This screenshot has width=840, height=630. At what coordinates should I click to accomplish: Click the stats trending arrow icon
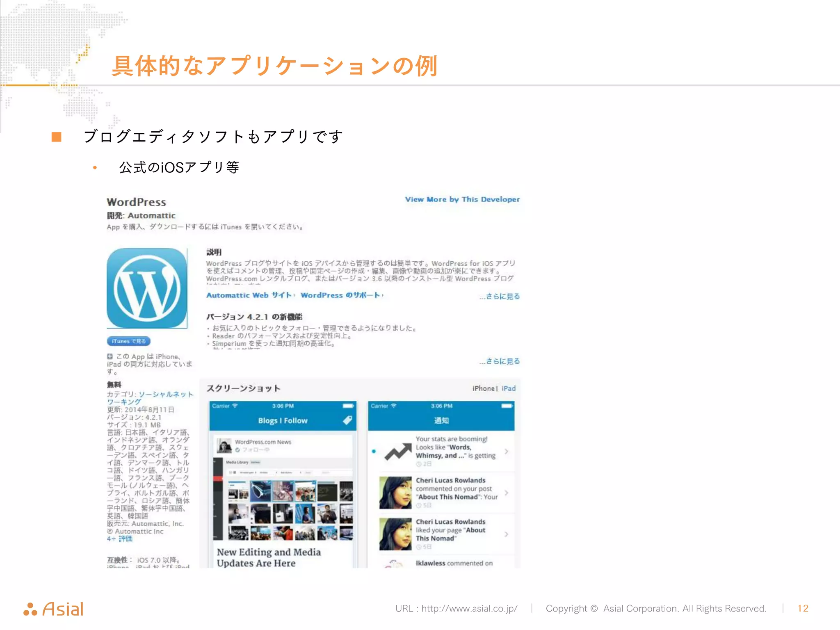tap(398, 452)
